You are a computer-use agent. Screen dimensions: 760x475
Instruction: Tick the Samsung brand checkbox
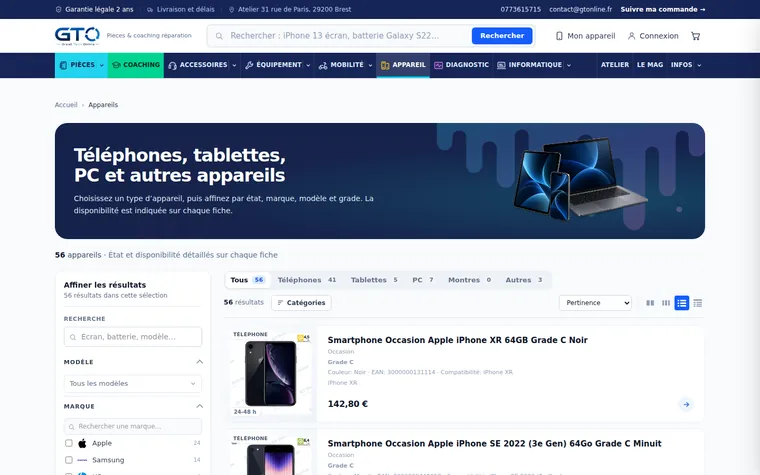69,460
